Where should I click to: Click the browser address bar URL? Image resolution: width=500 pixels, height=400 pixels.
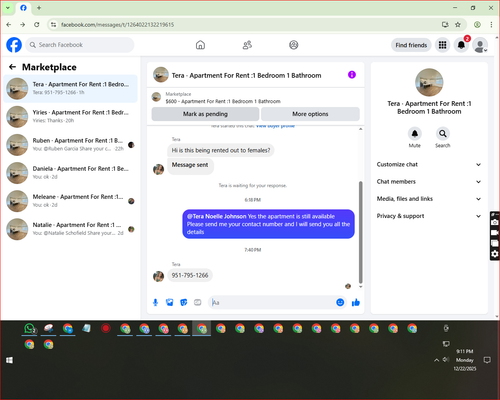tap(117, 25)
